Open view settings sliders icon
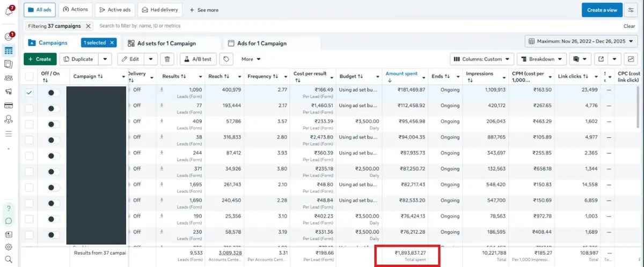Image resolution: width=644 pixels, height=267 pixels. pos(631,10)
